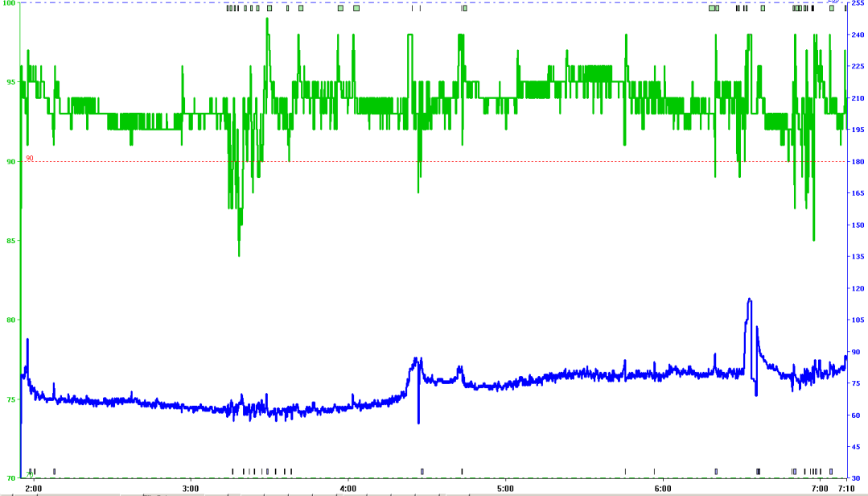This screenshot has height=496, width=868.
Task: Click the top green marker above the tallest green peak
Action: pyautogui.click(x=269, y=8)
